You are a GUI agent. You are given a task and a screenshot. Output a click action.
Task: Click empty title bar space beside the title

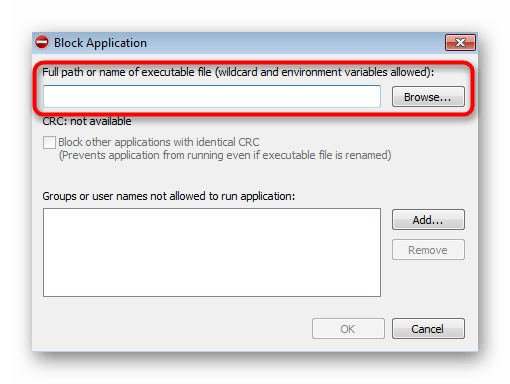coord(293,43)
